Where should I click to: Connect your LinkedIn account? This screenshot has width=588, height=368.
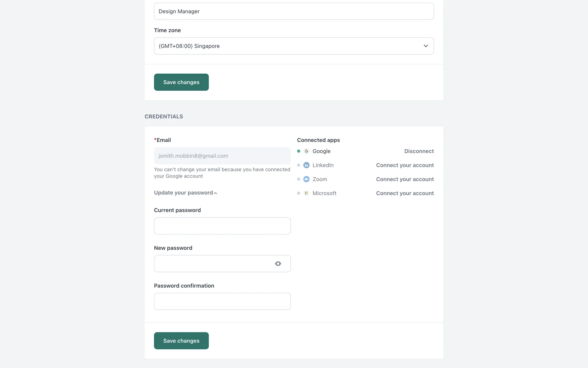tap(405, 165)
